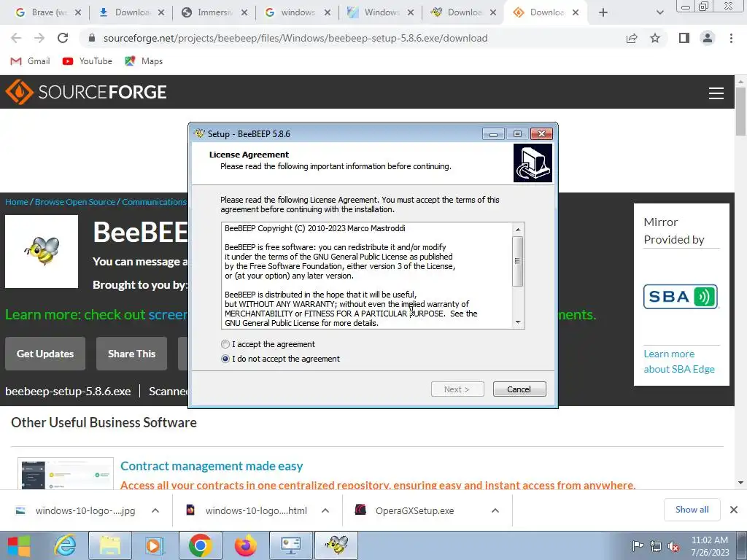Open the Windows Start menu
Image resolution: width=747 pixels, height=560 pixels.
(x=19, y=545)
